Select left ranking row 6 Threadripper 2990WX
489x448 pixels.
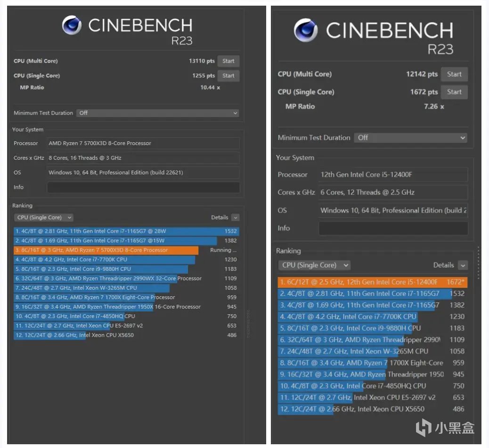click(x=126, y=278)
